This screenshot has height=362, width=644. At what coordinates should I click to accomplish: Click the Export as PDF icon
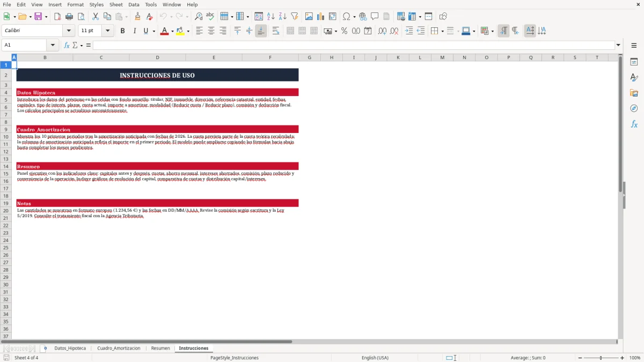[57, 17]
